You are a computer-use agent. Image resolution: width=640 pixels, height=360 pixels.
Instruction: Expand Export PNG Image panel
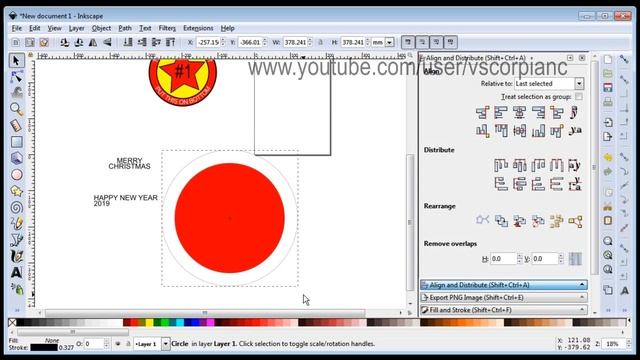point(504,298)
